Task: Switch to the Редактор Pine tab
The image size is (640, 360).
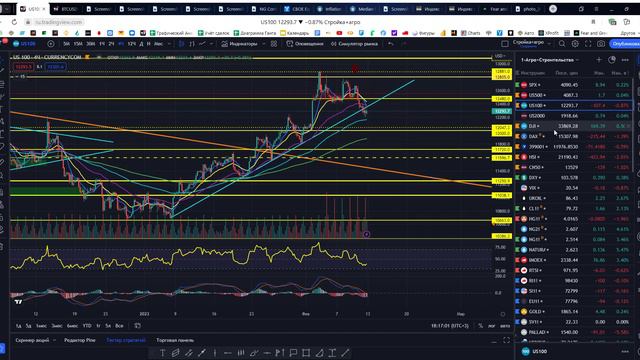Action: tap(80, 340)
